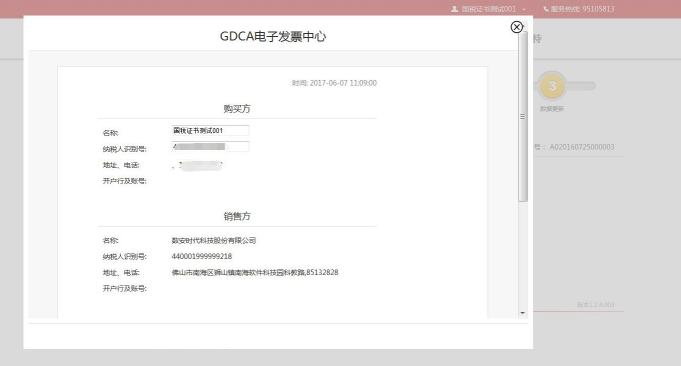Click the step 3 circle indicator
This screenshot has height=366, width=681.
tap(552, 86)
